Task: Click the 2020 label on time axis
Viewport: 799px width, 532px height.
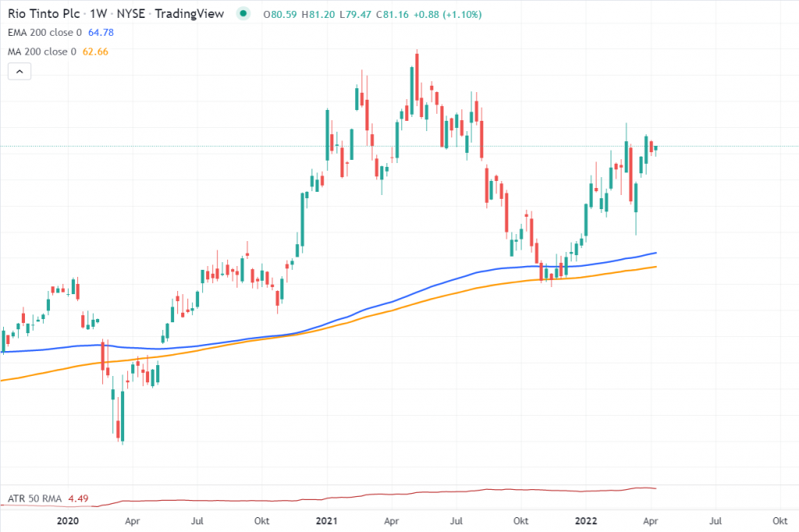Action: coord(69,520)
